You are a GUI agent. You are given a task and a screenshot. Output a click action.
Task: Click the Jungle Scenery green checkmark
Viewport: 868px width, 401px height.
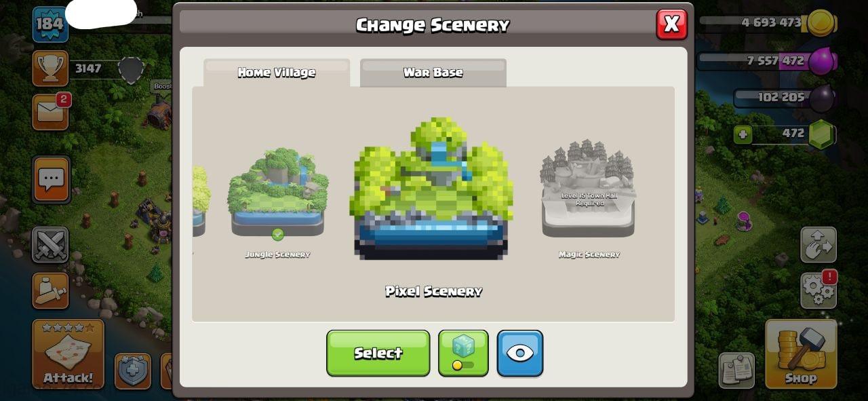coord(277,235)
